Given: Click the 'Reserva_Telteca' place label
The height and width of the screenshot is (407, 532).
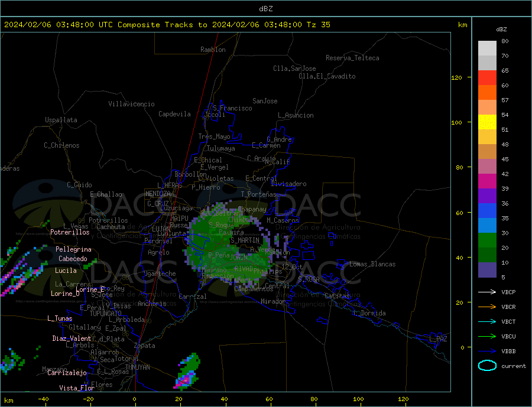Looking at the screenshot, I should pyautogui.click(x=352, y=58).
